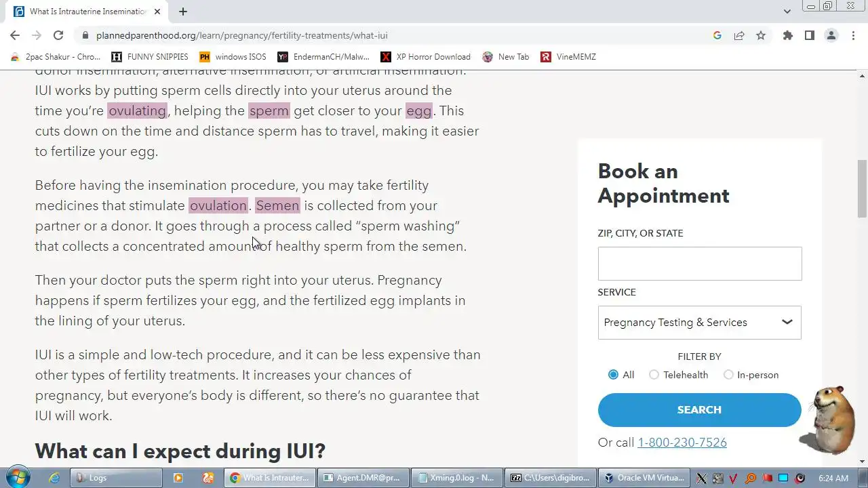Open the Chrome profile avatar
This screenshot has width=868, height=488.
(x=831, y=35)
